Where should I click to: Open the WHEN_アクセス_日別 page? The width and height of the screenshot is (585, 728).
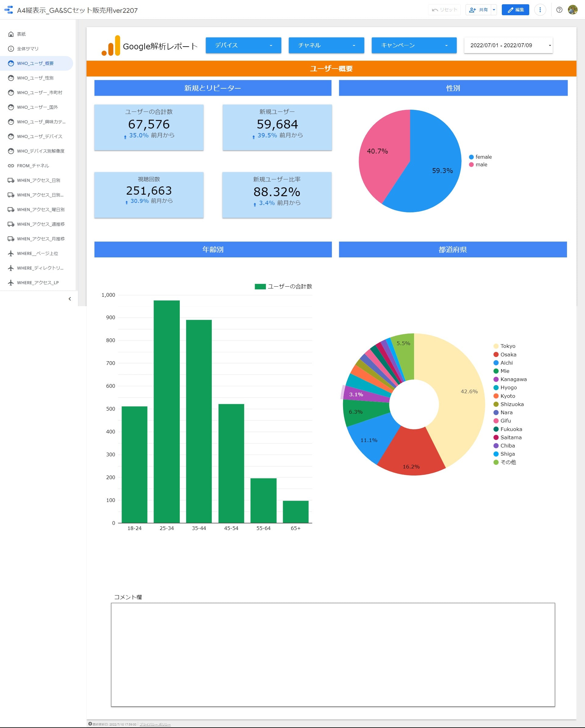tap(37, 180)
